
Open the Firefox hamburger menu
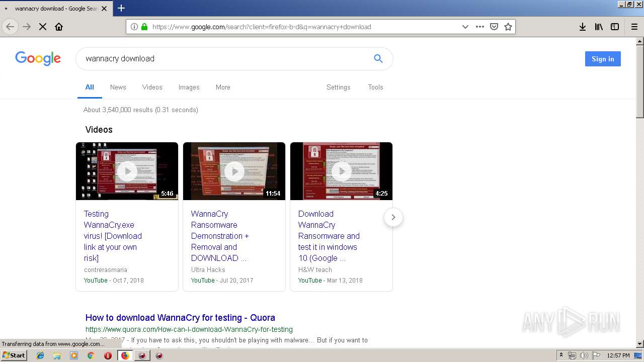[634, 27]
